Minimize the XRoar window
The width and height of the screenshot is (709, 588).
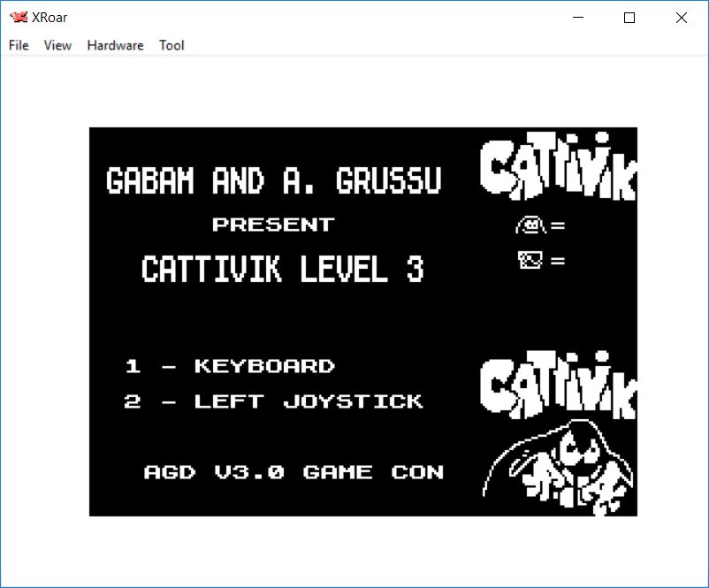579,18
